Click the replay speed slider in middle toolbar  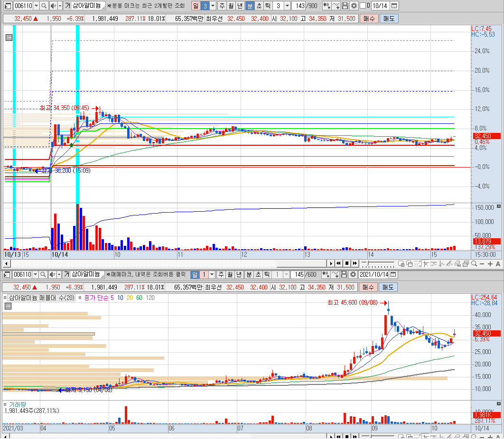click(378, 264)
